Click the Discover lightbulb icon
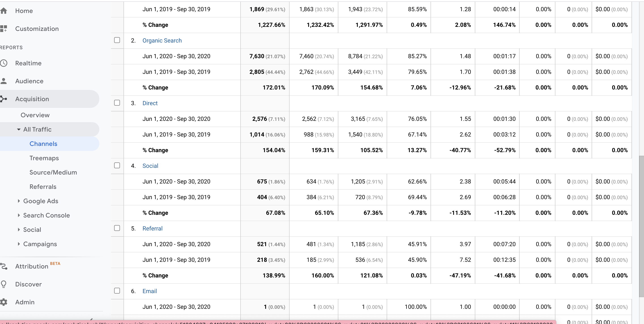The height and width of the screenshot is (324, 644). 4,284
